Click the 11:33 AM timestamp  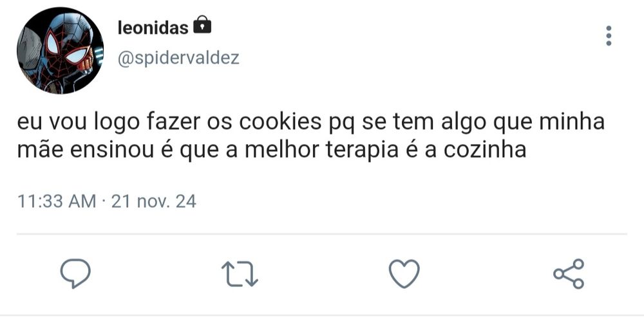[x=57, y=201]
